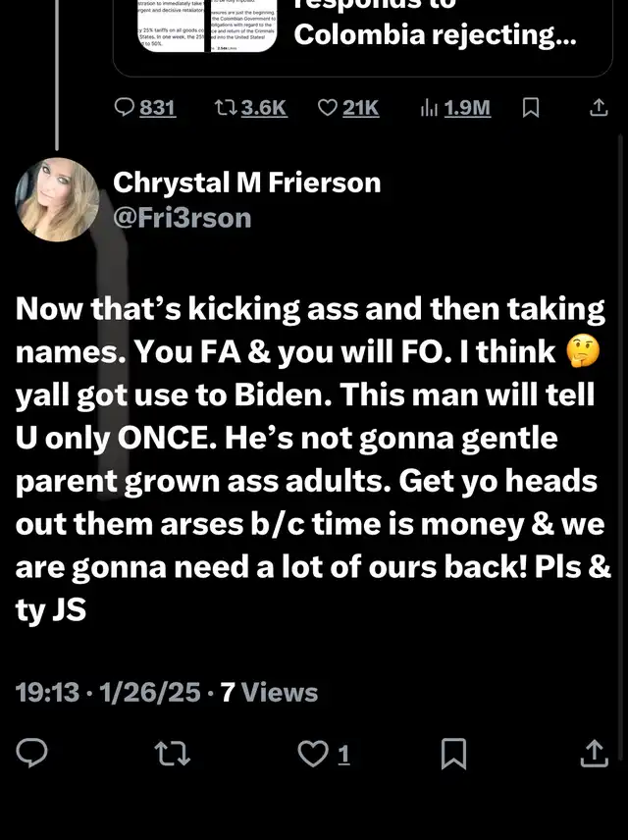Share the parent tweet
This screenshot has width=628, height=840.
599,108
